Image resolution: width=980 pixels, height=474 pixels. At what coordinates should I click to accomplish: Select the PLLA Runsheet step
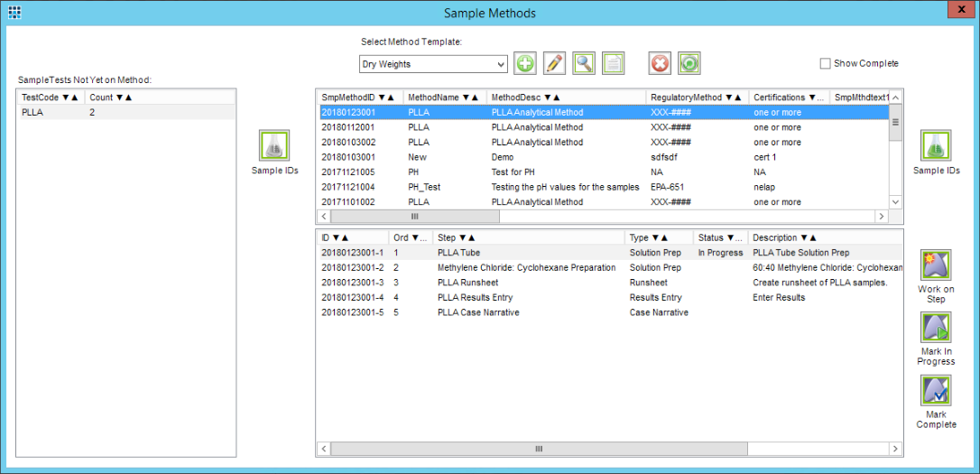coord(610,283)
